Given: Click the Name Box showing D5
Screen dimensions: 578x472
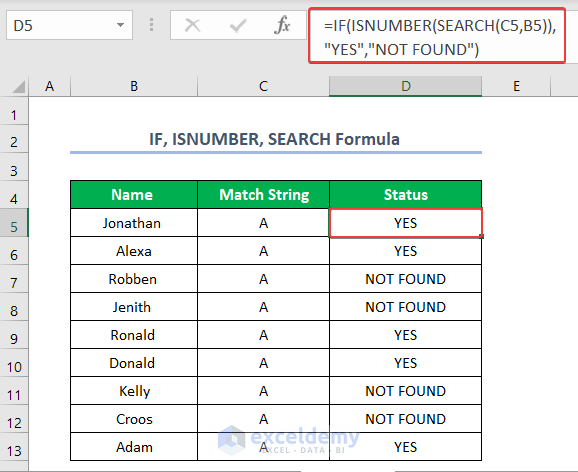Looking at the screenshot, I should (x=69, y=25).
